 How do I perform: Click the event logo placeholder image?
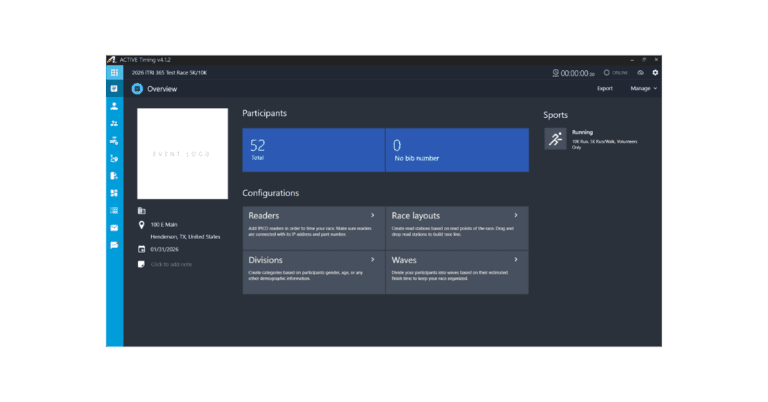click(x=182, y=154)
